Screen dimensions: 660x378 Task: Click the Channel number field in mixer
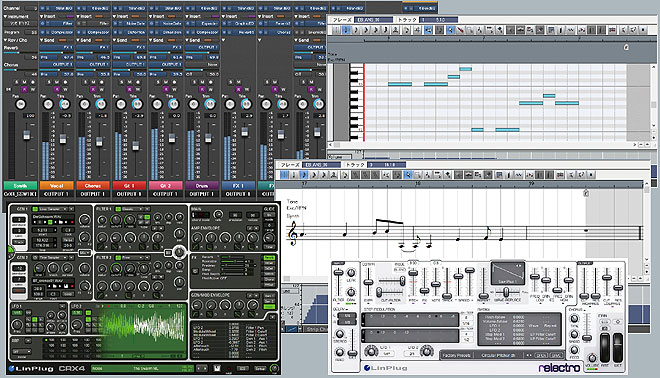(x=30, y=8)
